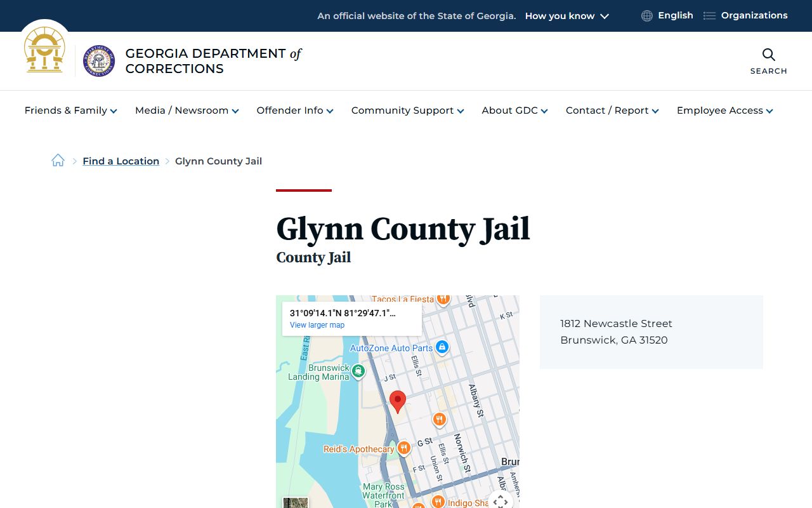Expand Offender Info menu
Viewport: 812px width, 508px height.
point(295,110)
